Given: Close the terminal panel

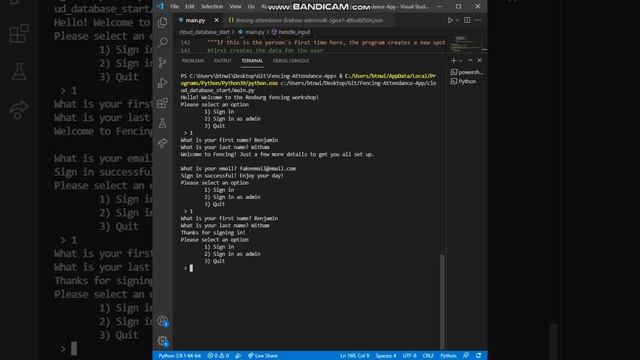Looking at the screenshot, I should (480, 60).
